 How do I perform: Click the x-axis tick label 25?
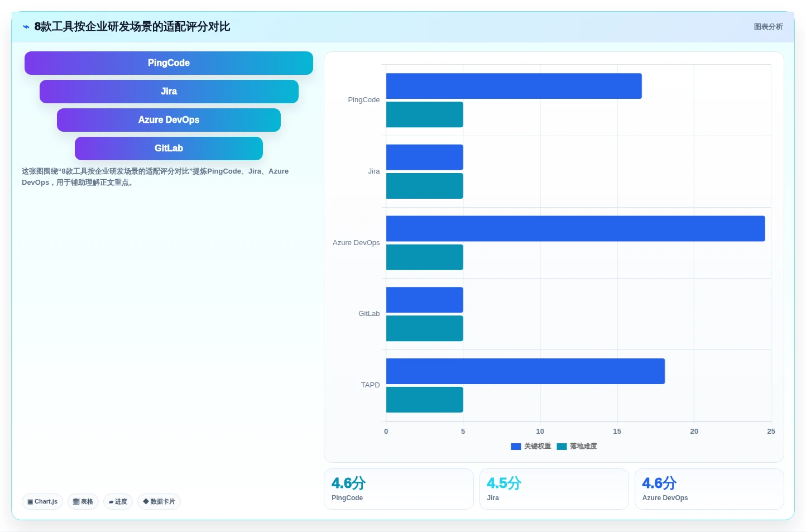coord(771,432)
